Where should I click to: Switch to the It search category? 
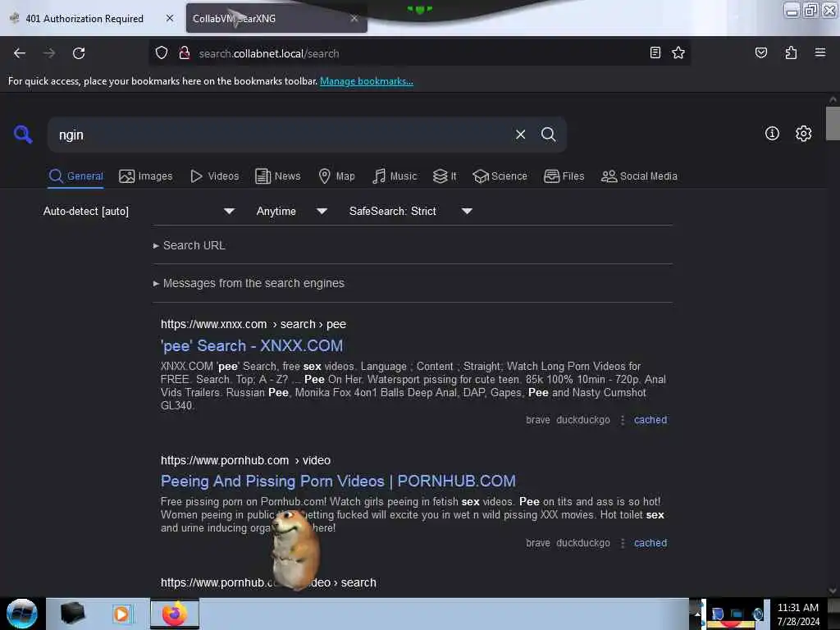445,176
